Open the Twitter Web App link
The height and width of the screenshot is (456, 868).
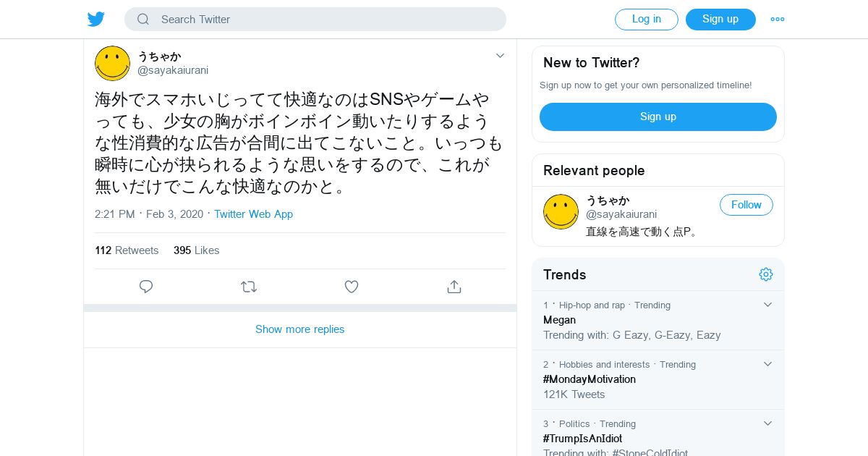click(253, 214)
